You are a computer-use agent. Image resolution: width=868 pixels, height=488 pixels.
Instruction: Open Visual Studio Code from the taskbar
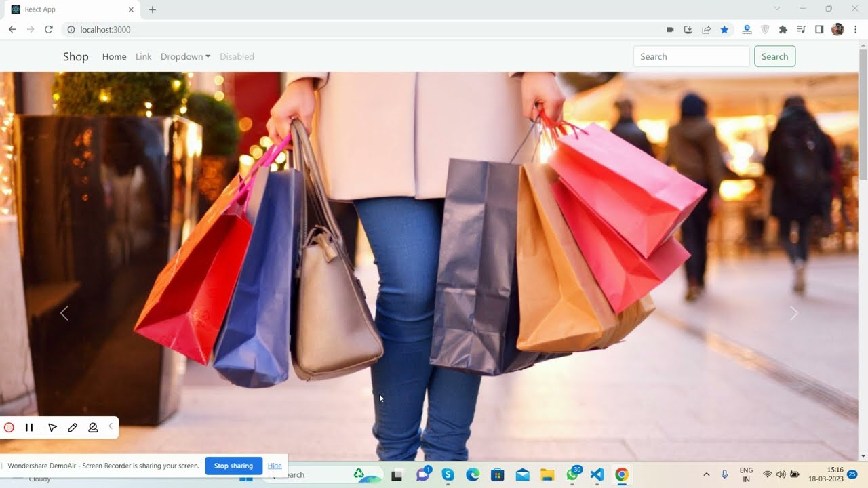[597, 475]
